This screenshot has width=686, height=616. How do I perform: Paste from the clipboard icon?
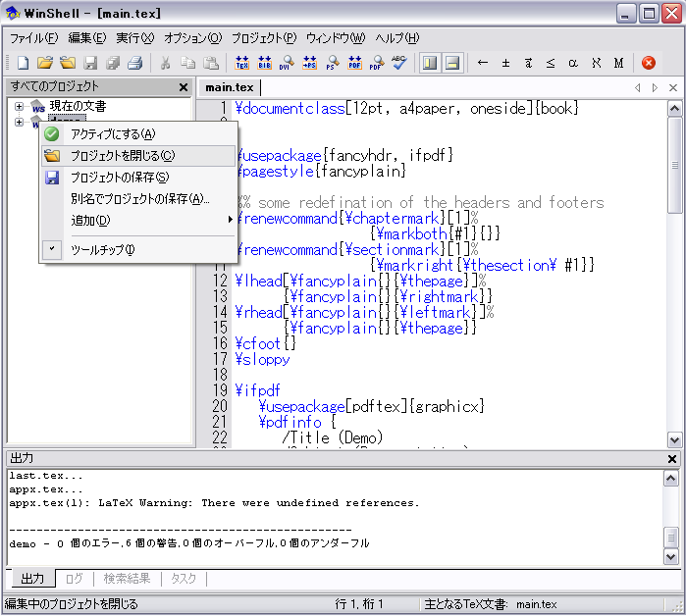pyautogui.click(x=211, y=63)
